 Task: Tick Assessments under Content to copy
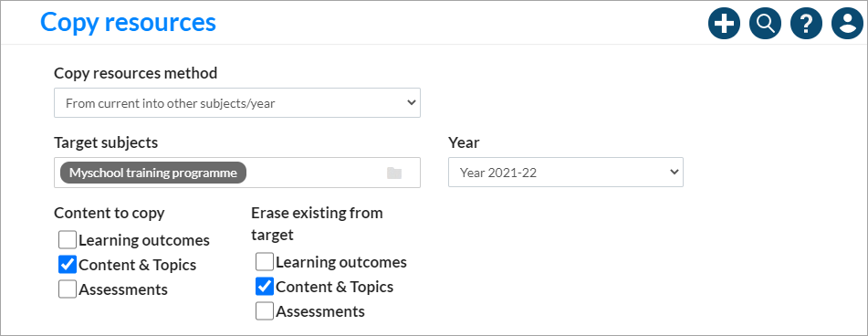pos(68,289)
